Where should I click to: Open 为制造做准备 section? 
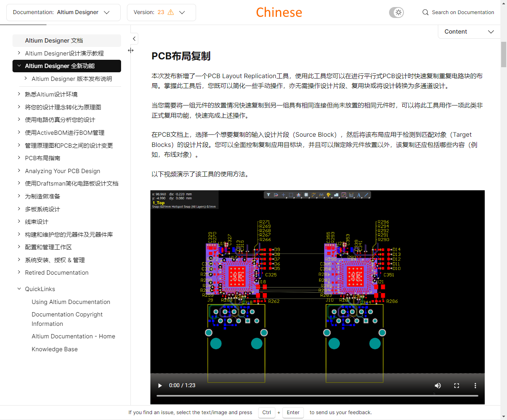43,196
